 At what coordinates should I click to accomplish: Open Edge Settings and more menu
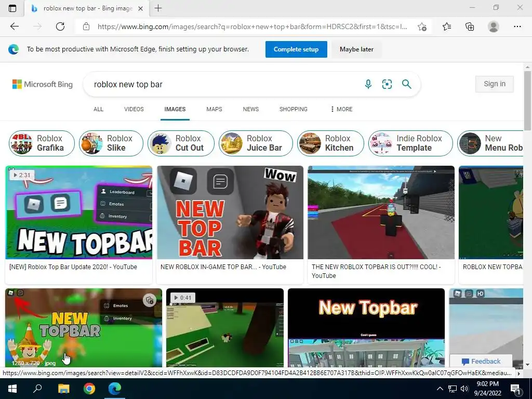[x=517, y=26]
